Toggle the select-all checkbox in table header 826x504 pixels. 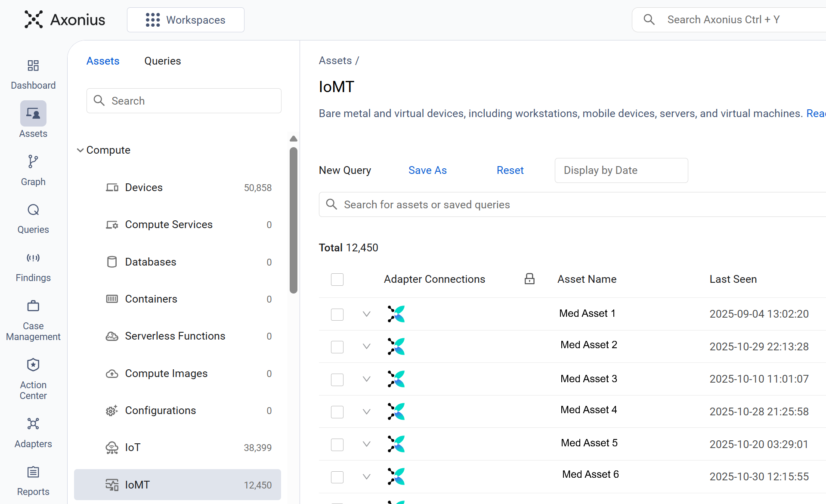click(x=337, y=280)
